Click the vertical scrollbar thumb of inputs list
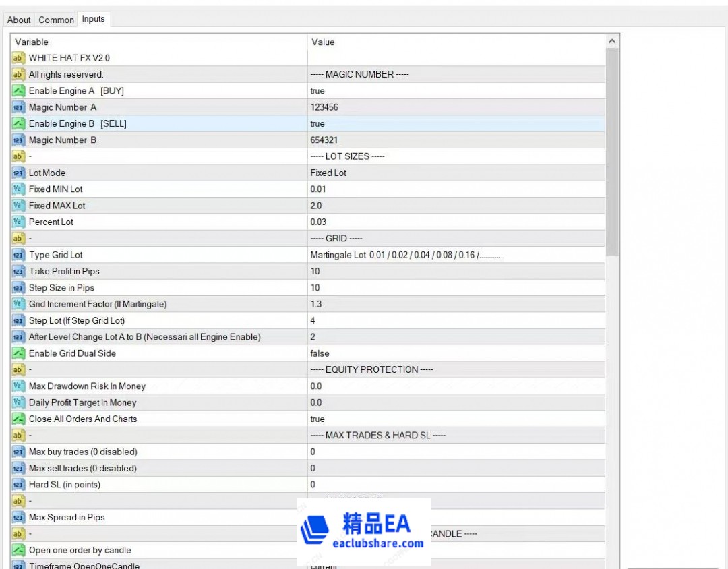 (612, 152)
